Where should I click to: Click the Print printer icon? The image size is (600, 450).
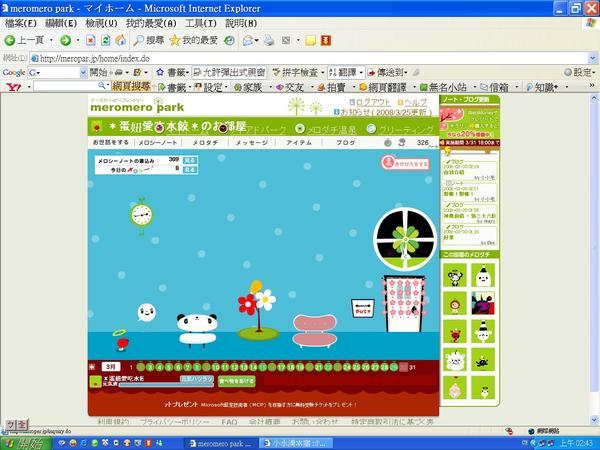tap(269, 40)
